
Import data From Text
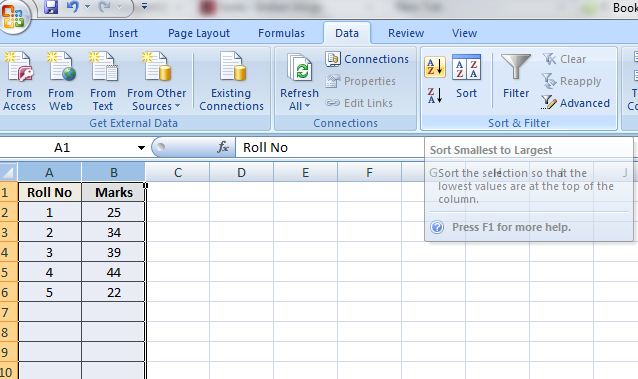(x=103, y=81)
